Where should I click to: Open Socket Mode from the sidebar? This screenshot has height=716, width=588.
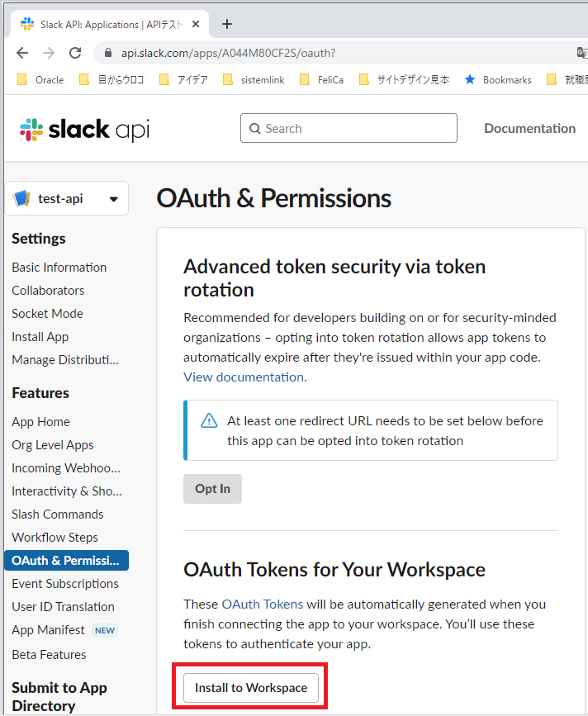point(47,313)
